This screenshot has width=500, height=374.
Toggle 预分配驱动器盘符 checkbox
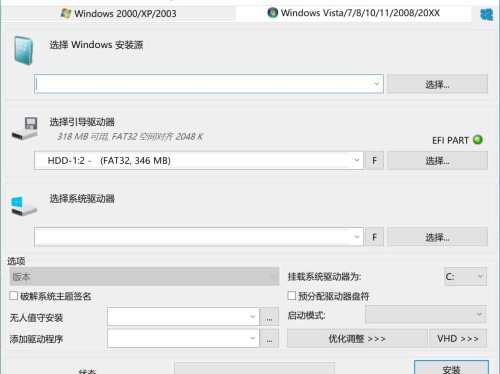292,296
